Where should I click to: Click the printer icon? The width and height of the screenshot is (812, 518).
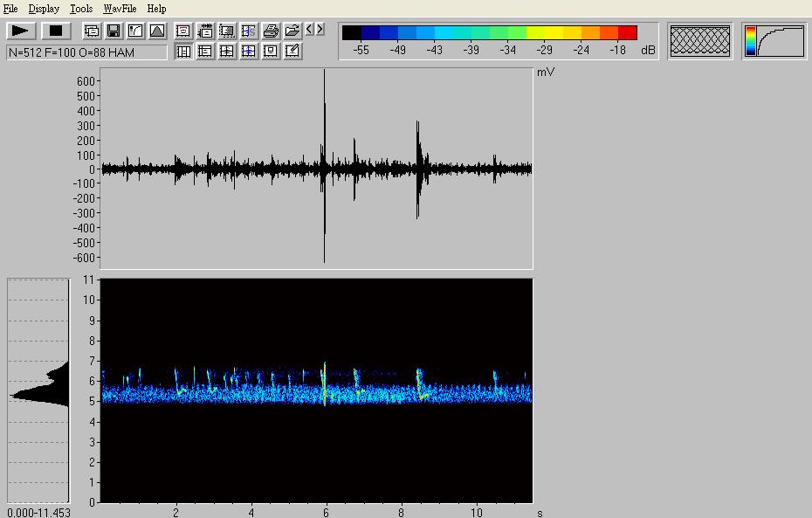pos(271,31)
